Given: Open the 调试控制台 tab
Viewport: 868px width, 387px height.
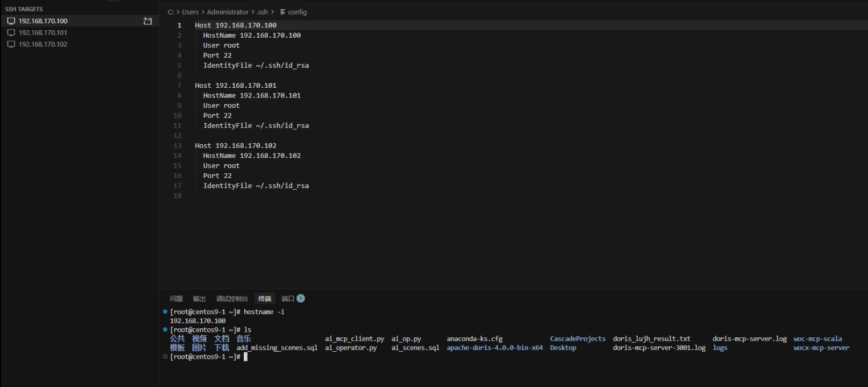Looking at the screenshot, I should pos(232,299).
